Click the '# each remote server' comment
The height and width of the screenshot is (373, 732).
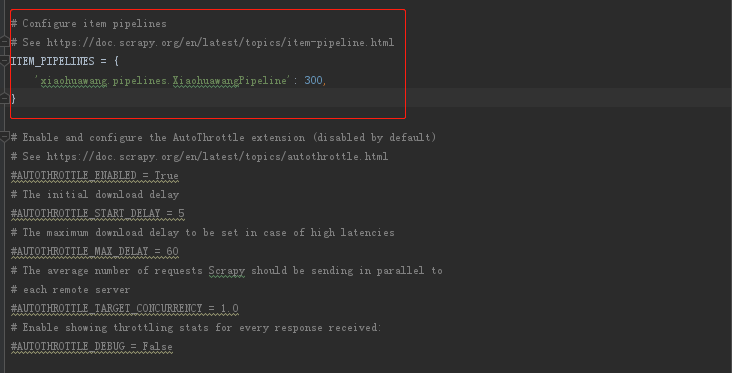click(x=70, y=290)
